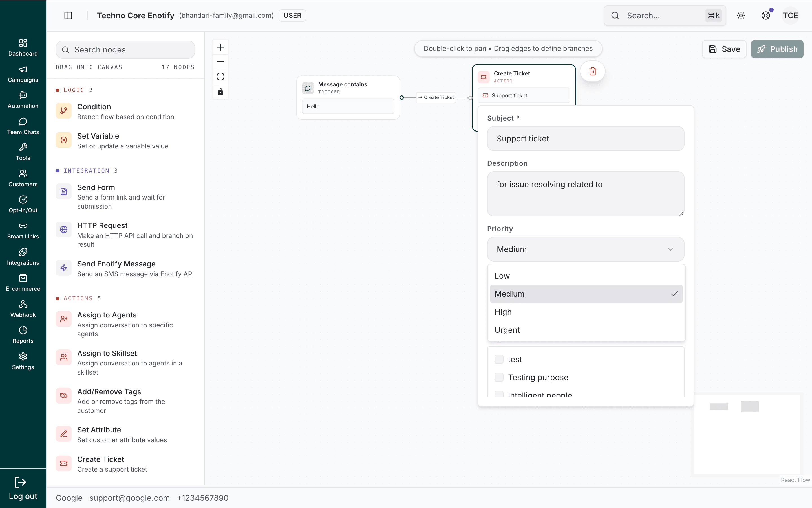Open Customers section
Viewport: 812px width, 508px height.
pyautogui.click(x=23, y=178)
